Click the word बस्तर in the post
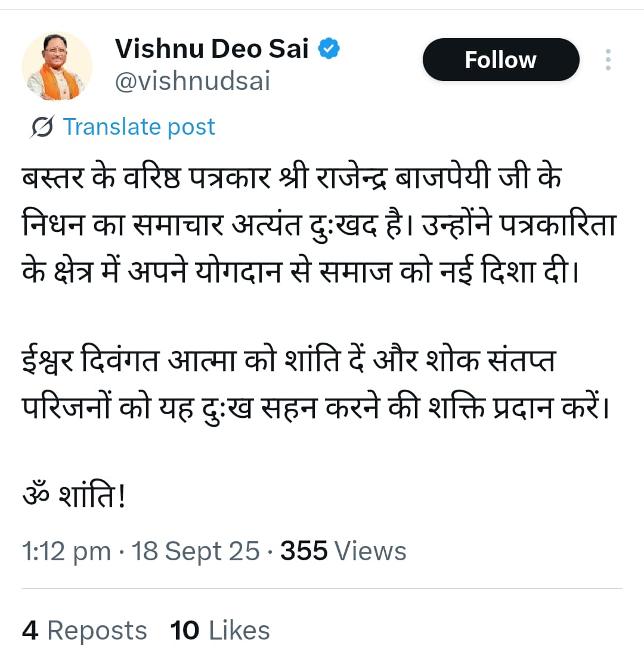 tap(52, 178)
